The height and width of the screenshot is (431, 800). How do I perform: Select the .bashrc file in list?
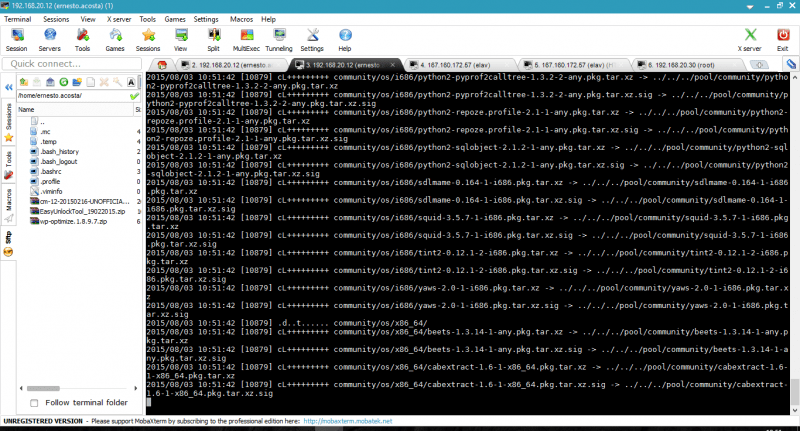click(51, 171)
